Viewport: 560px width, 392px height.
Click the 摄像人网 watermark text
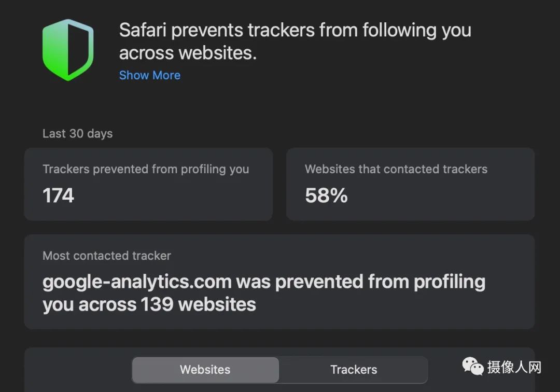514,367
